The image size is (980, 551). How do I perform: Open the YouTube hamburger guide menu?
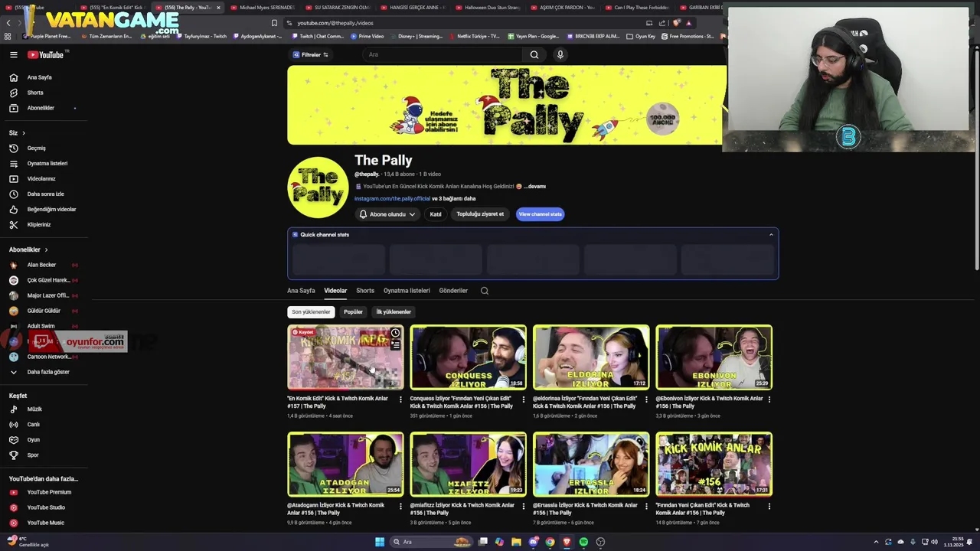[x=13, y=54]
